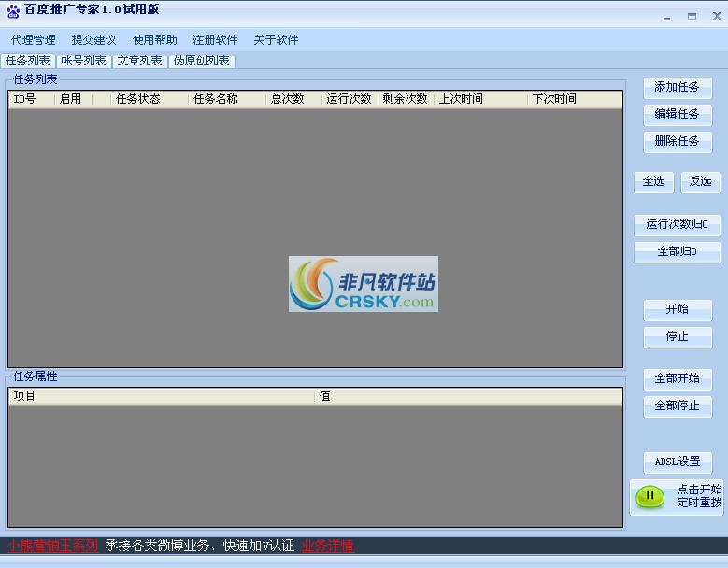Open the 业务详情 link
Image resolution: width=728 pixels, height=568 pixels.
pyautogui.click(x=327, y=546)
